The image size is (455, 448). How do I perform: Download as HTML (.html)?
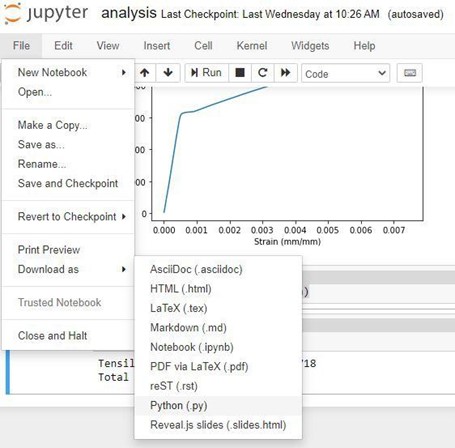pyautogui.click(x=218, y=289)
